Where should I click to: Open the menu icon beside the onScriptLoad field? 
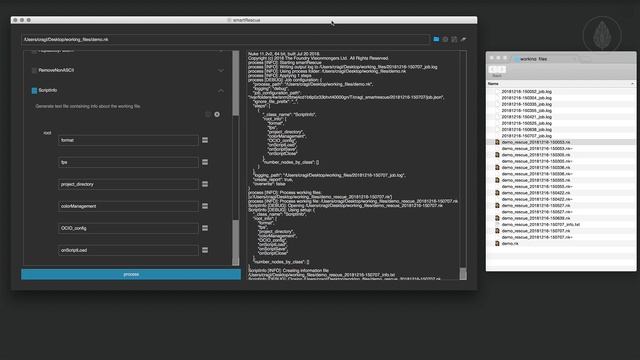point(205,250)
